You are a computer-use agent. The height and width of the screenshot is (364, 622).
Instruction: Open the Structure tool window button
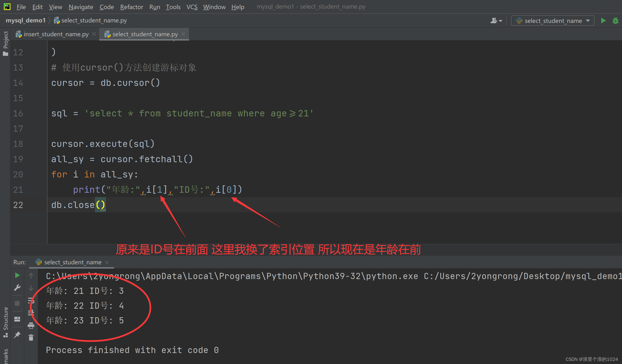point(5,322)
